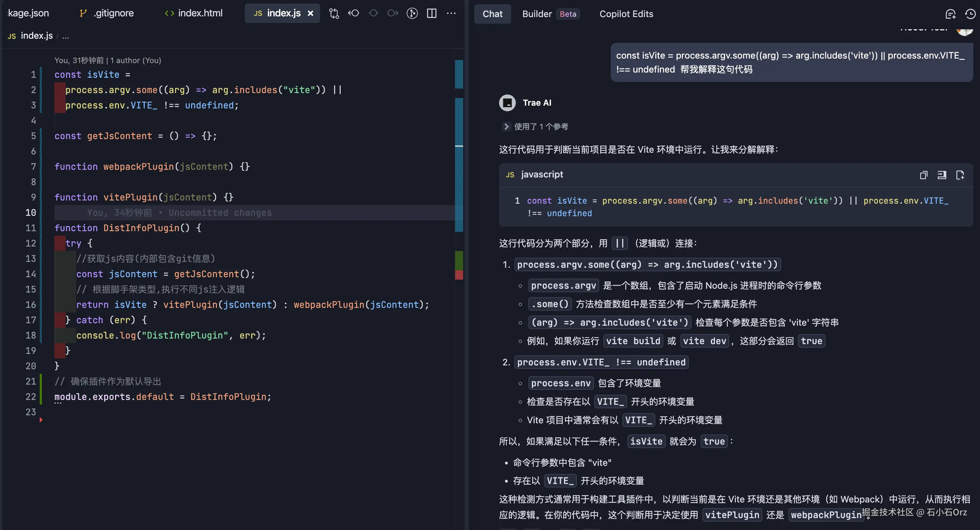Switch to the Copilot Edits tab
The image size is (980, 530).
(x=626, y=14)
